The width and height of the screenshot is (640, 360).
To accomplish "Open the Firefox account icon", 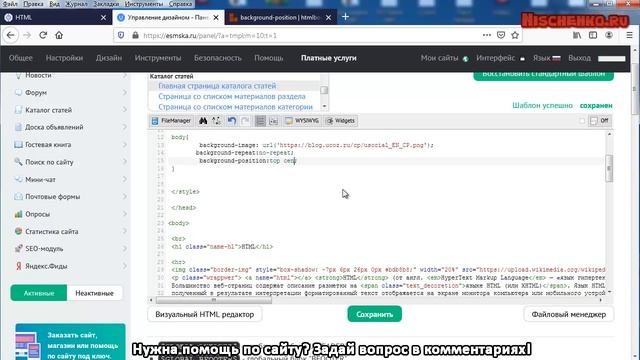I will 609,35.
